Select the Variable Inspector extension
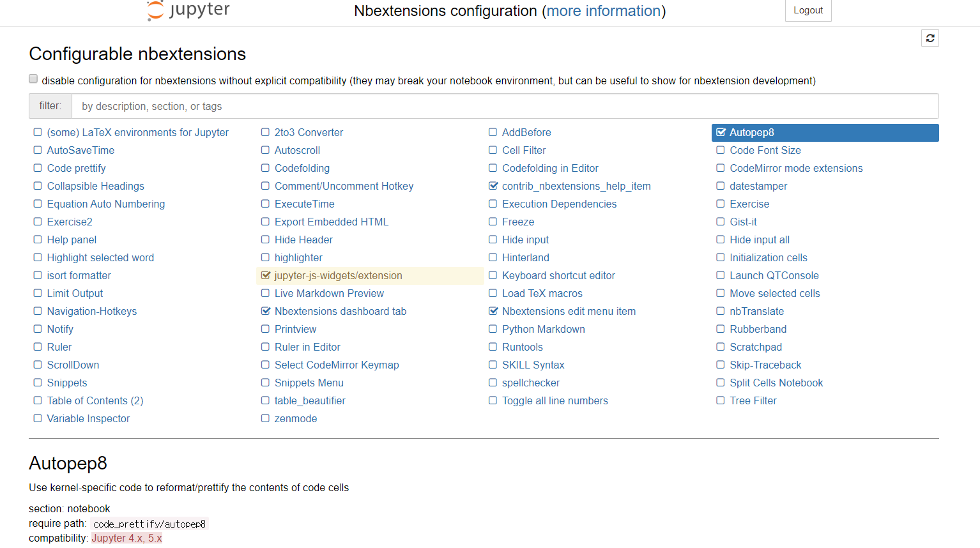 88,418
